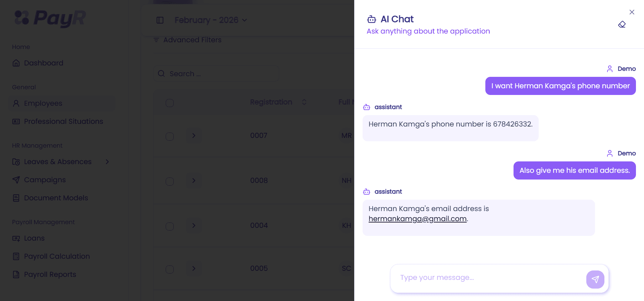Open the February - 2026 period dropdown
Screen dimensions: 644x301
(x=211, y=20)
